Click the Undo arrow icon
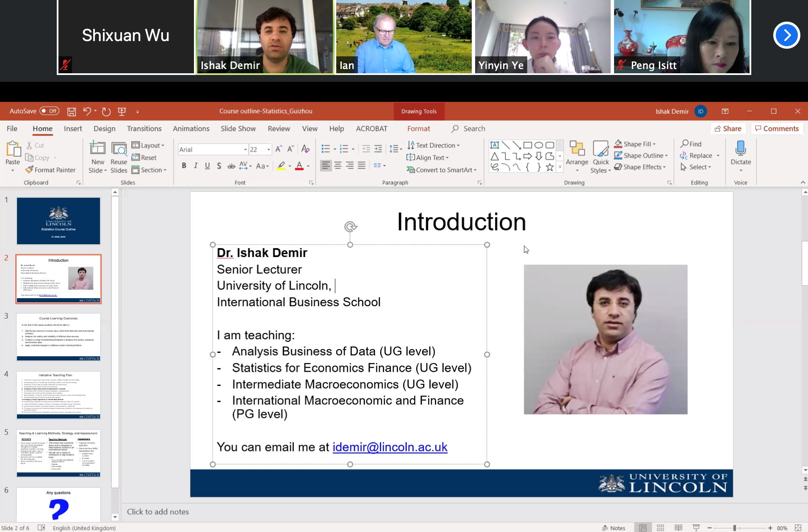The image size is (808, 532). (87, 111)
